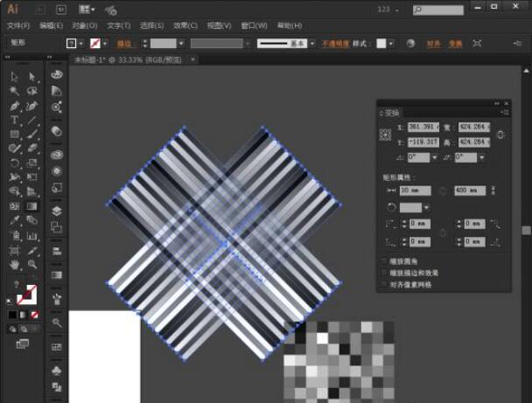This screenshot has width=532, height=403.
Task: Open the 对象(O) menu
Action: pyautogui.click(x=85, y=25)
